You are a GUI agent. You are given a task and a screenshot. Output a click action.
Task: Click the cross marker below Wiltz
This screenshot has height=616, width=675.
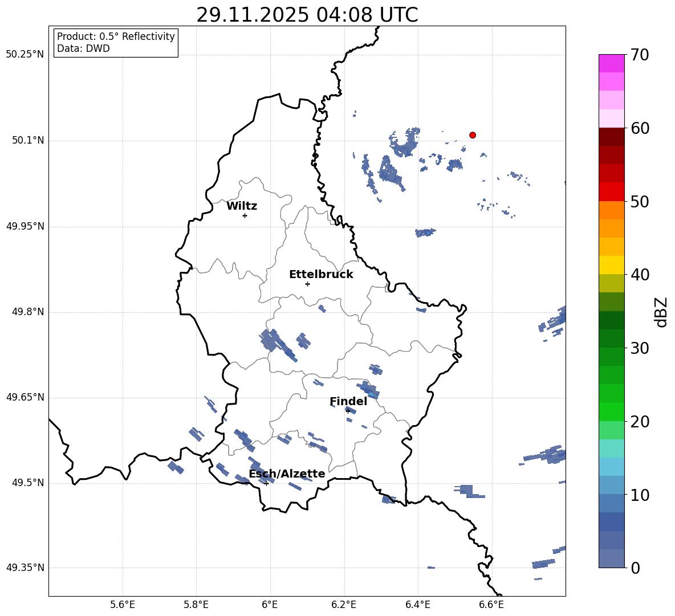point(245,215)
